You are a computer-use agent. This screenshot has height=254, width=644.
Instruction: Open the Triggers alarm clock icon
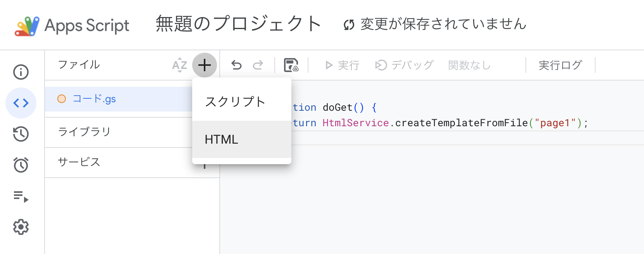(x=21, y=165)
